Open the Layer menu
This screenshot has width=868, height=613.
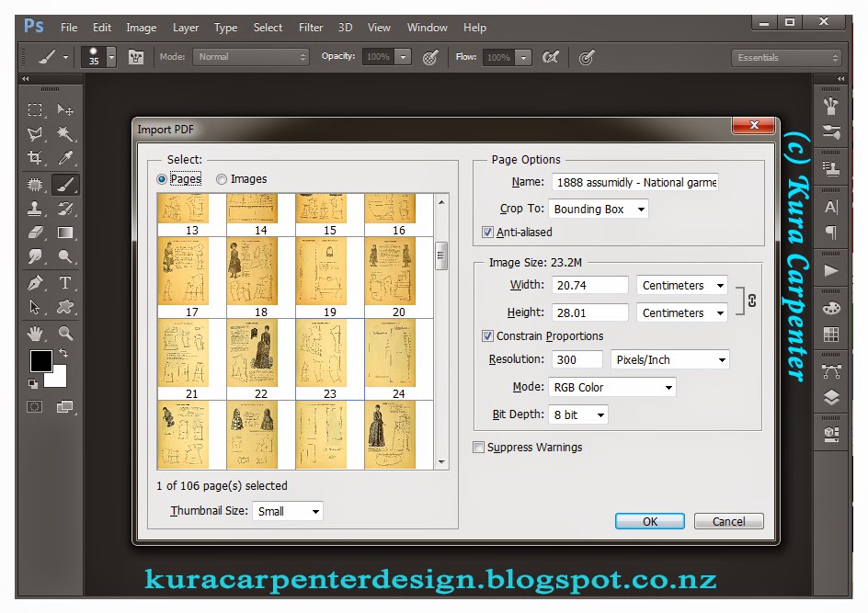186,27
